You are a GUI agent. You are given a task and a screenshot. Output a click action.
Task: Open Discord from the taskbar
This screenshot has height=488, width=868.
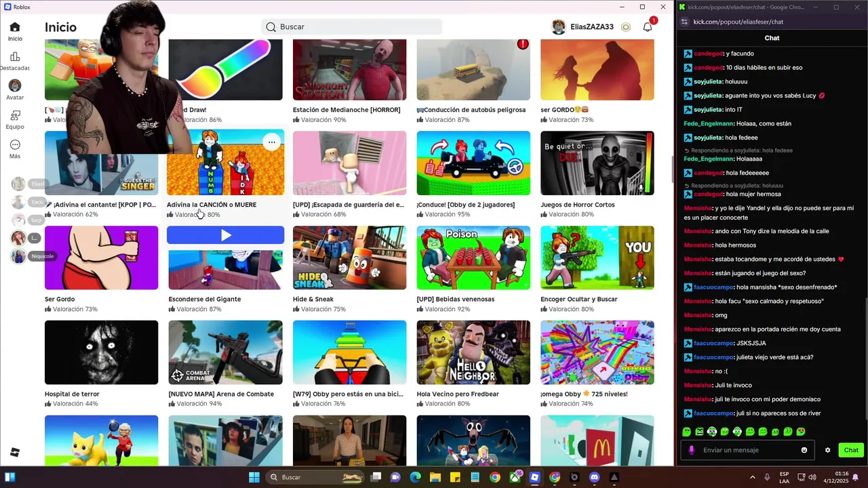click(595, 477)
